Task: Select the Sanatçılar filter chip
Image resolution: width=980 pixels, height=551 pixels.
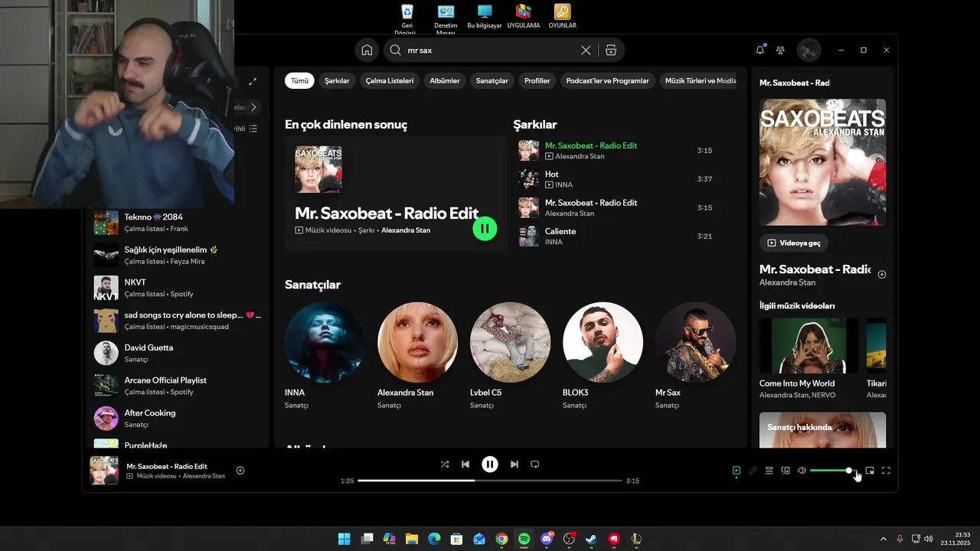Action: tap(492, 80)
